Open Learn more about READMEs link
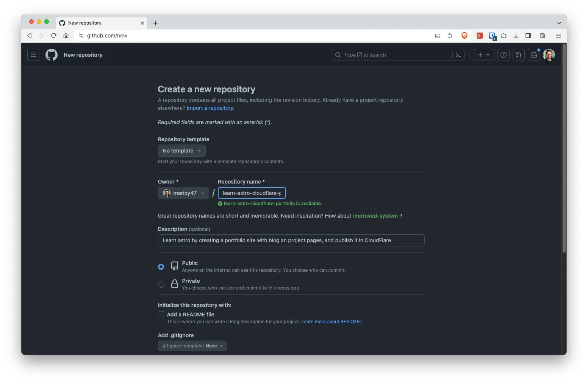 [x=332, y=322]
